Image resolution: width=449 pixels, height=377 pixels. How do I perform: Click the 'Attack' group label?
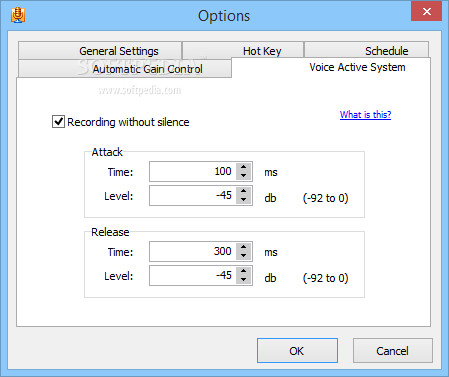107,152
